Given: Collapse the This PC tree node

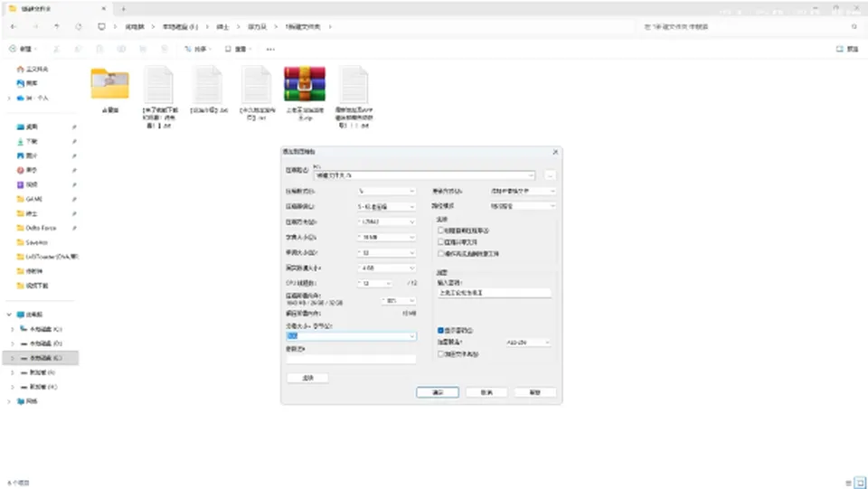Looking at the screenshot, I should pyautogui.click(x=9, y=315).
